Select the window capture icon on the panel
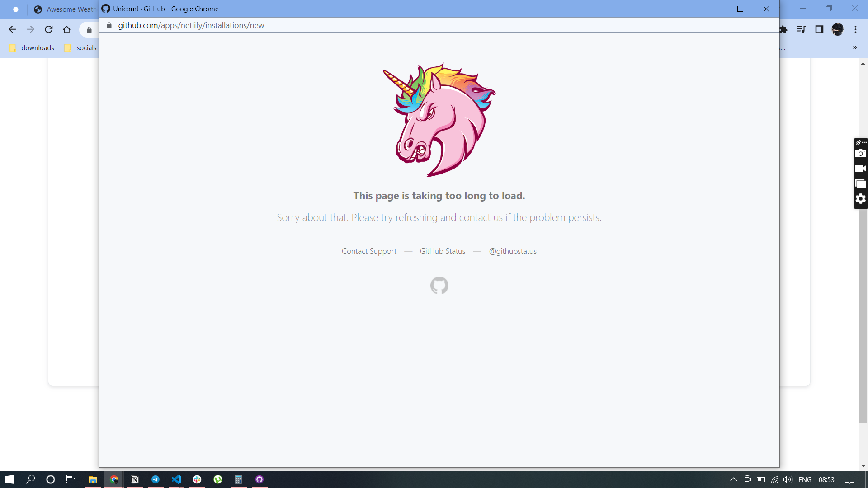The height and width of the screenshot is (488, 868). point(861,183)
